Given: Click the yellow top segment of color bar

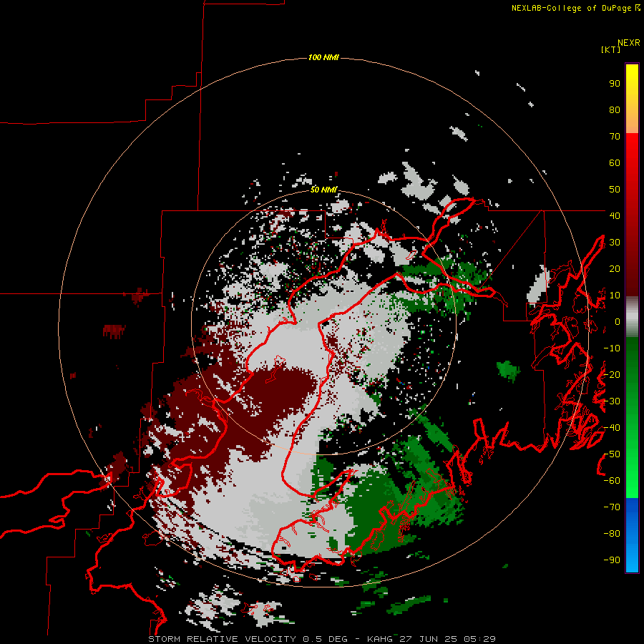Looking at the screenshot, I should point(632,98).
